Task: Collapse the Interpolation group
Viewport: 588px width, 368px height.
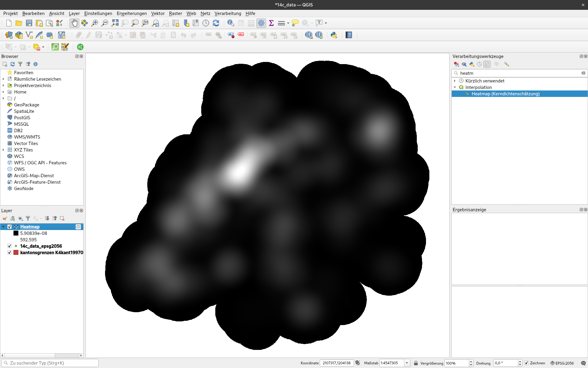Action: click(x=455, y=87)
